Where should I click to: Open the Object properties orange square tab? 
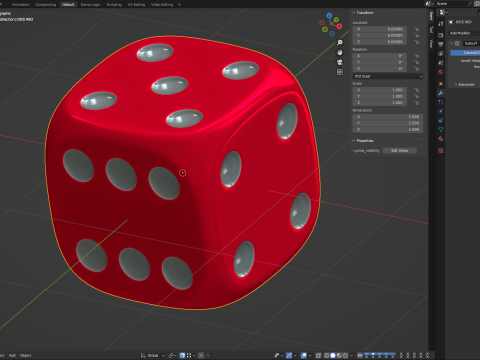(x=441, y=84)
